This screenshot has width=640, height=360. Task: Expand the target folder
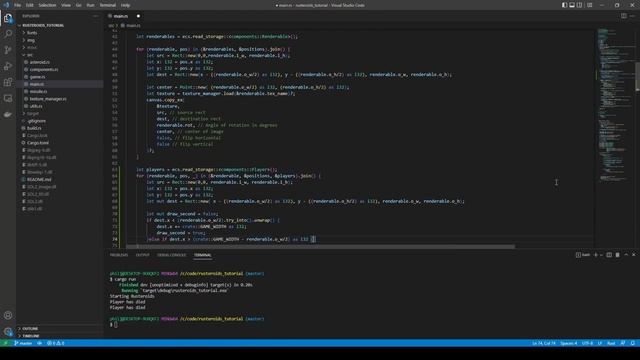point(33,113)
